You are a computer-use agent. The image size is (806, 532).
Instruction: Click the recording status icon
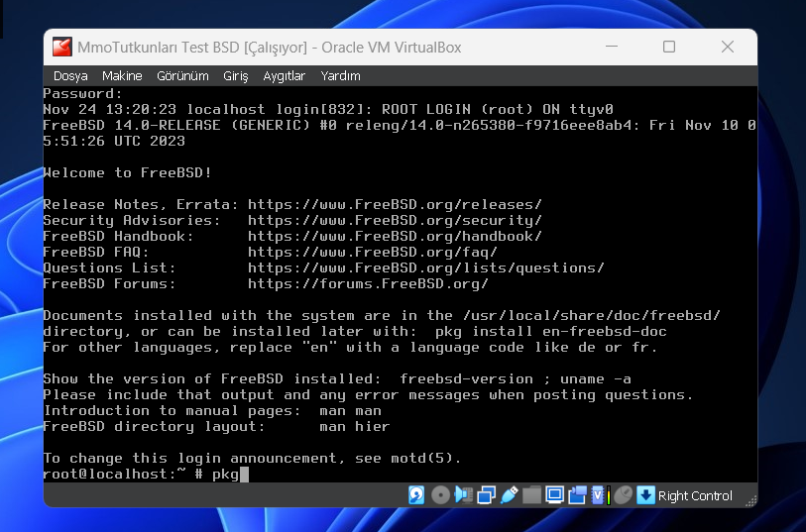coord(577,495)
